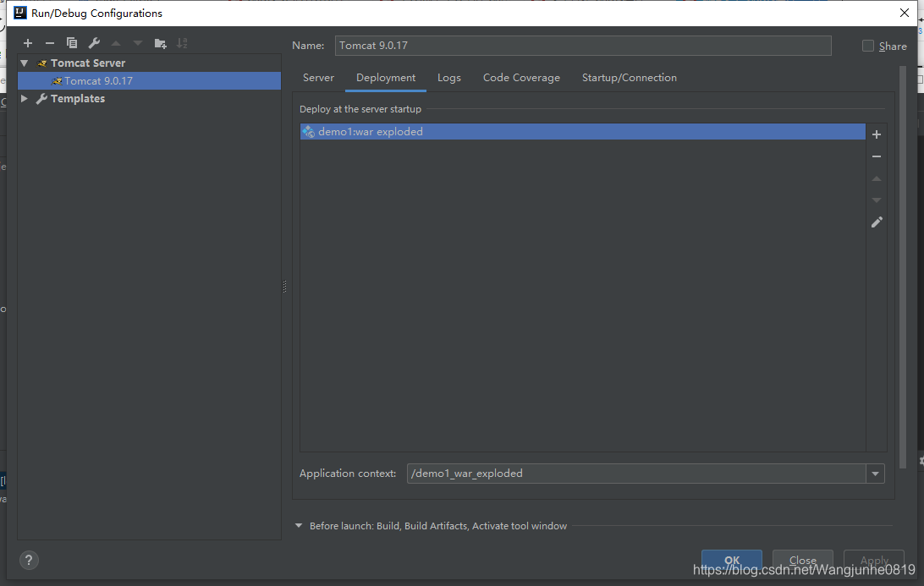Click into the Name input field
The width and height of the screenshot is (924, 586).
point(583,46)
